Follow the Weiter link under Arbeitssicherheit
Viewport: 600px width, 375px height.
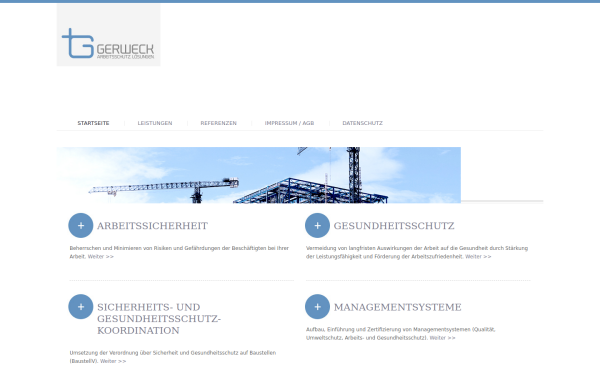click(x=101, y=257)
